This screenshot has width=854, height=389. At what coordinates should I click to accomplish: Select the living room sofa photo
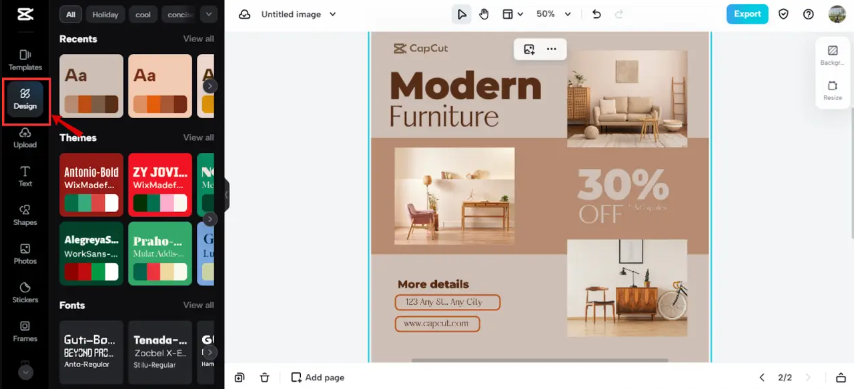[x=627, y=99]
